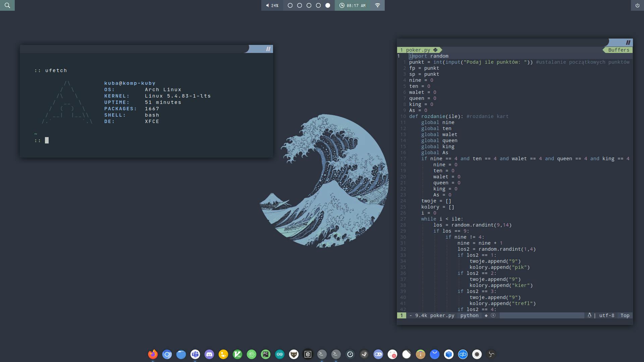Switch to the third workspace circle
The image size is (644, 362).
point(309,5)
